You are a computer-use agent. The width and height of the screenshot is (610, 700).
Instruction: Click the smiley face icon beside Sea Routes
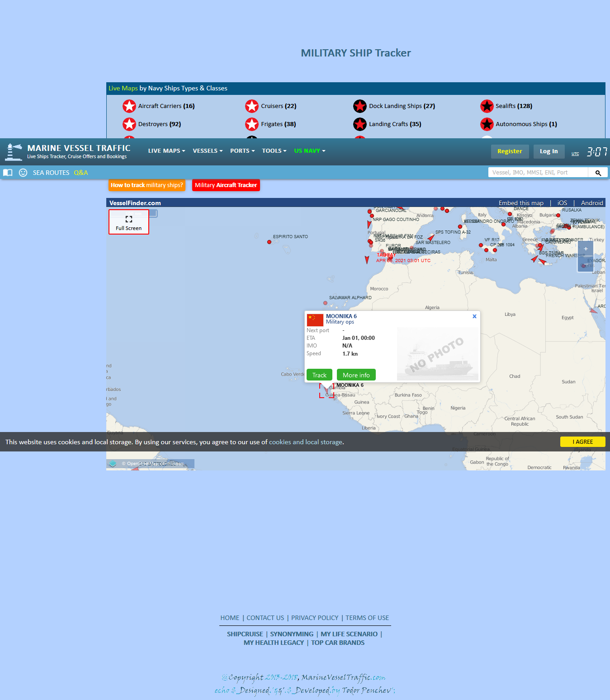(23, 173)
